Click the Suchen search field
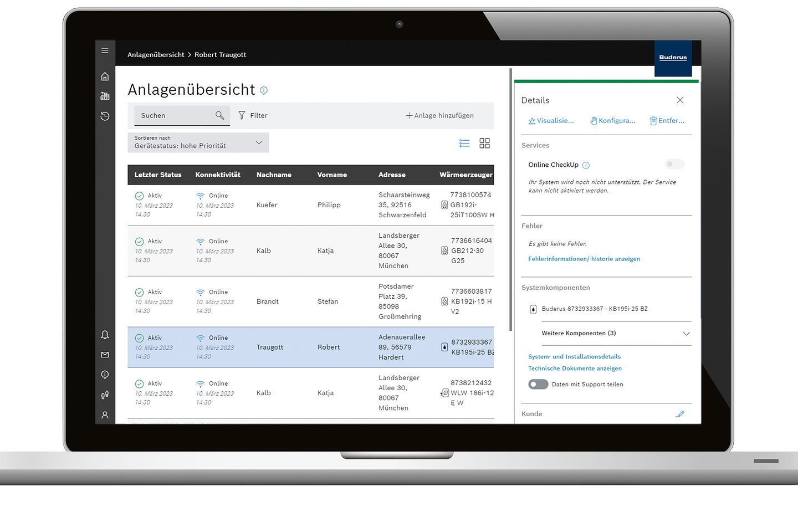The height and width of the screenshot is (532, 798). (175, 115)
